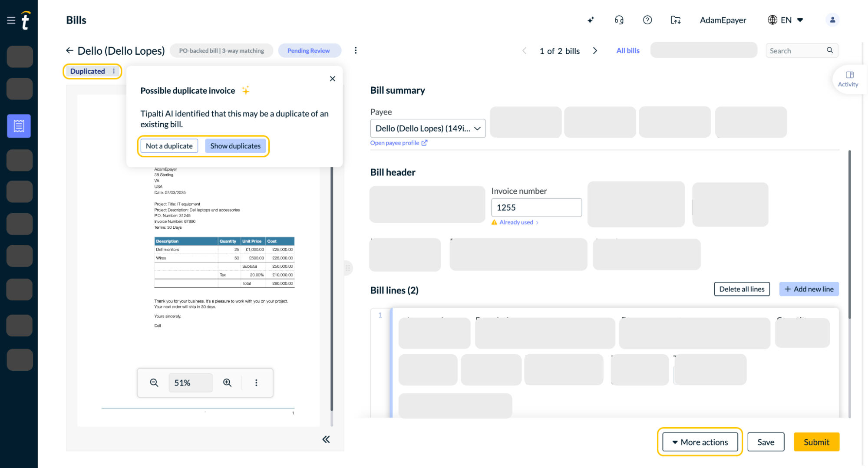The width and height of the screenshot is (868, 468).
Task: Open the Payee dropdown
Action: [428, 129]
